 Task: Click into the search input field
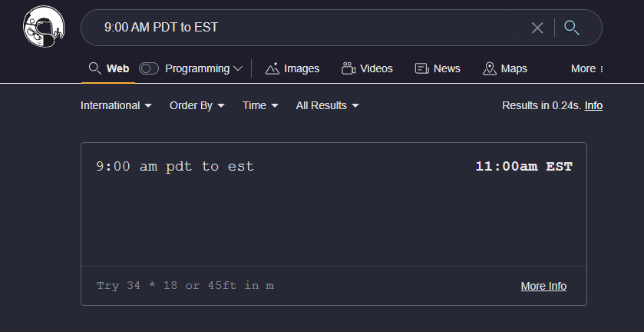(x=307, y=28)
